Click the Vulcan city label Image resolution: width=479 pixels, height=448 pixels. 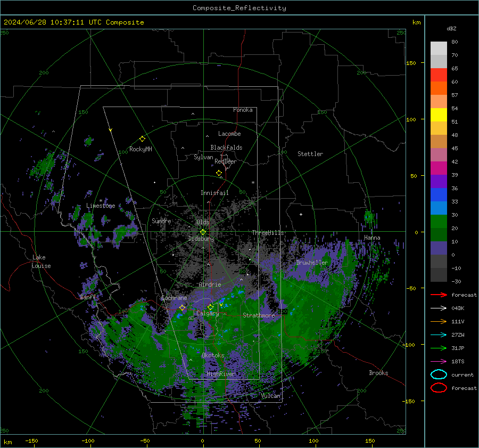271,396
